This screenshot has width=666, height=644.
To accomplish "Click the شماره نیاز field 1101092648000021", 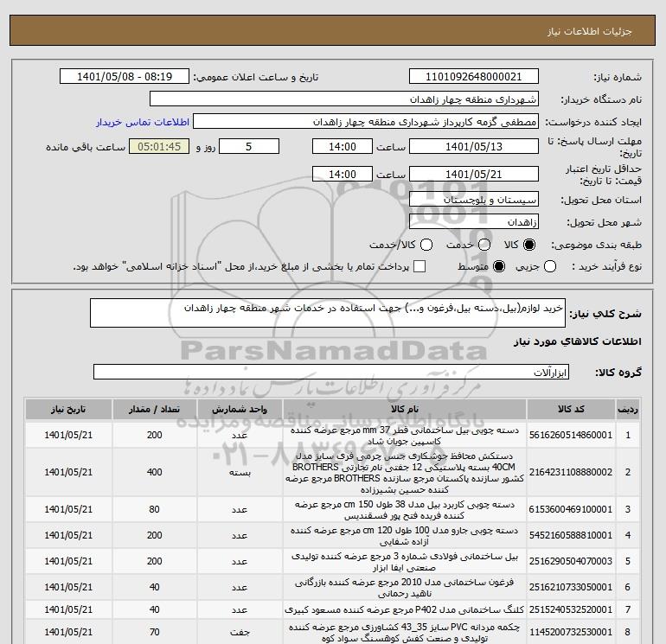I will (474, 77).
